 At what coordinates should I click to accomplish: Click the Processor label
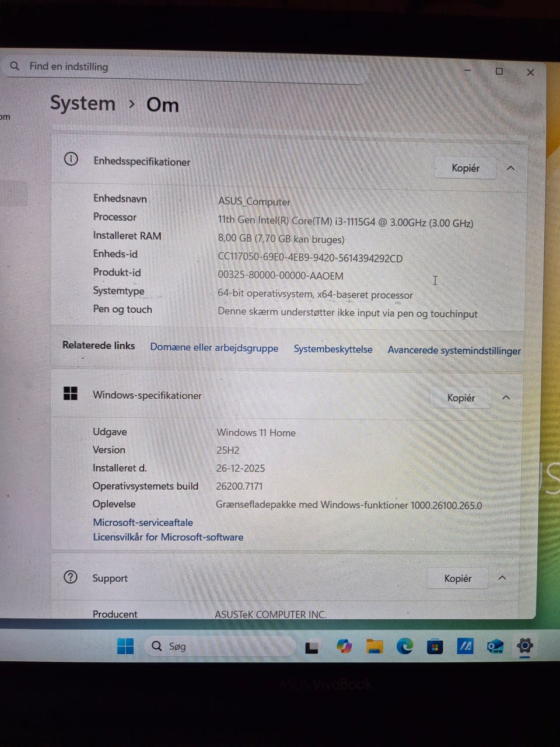coord(115,217)
